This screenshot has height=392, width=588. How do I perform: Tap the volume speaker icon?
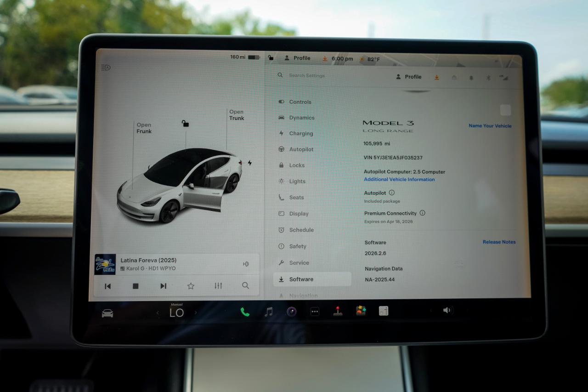(447, 310)
